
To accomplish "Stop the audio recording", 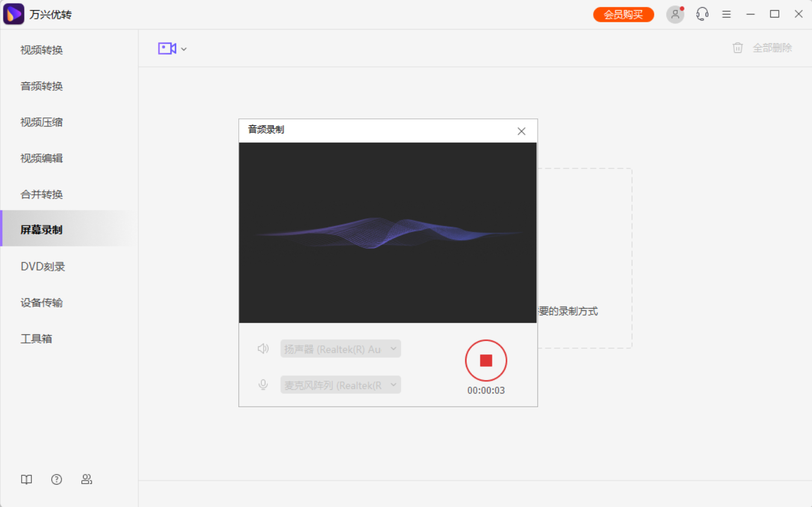I will coord(486,360).
